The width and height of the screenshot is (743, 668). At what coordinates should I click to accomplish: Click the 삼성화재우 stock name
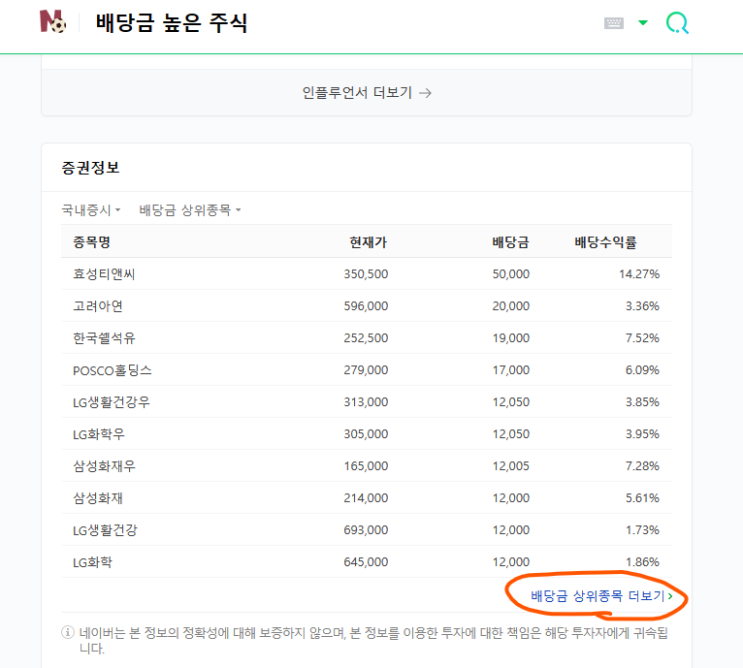[104, 466]
